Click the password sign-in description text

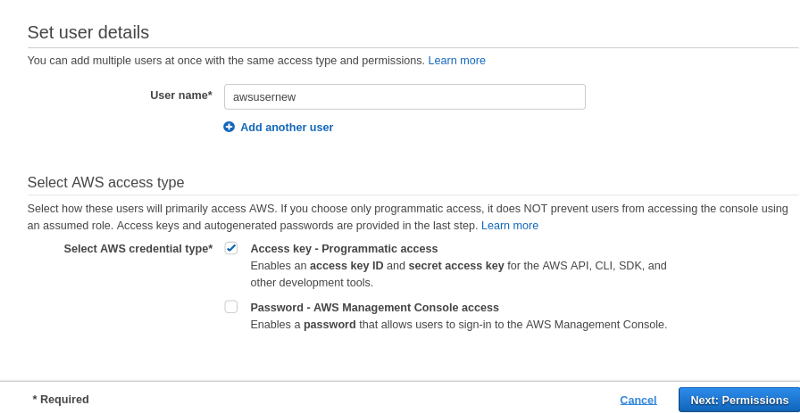[x=459, y=325]
